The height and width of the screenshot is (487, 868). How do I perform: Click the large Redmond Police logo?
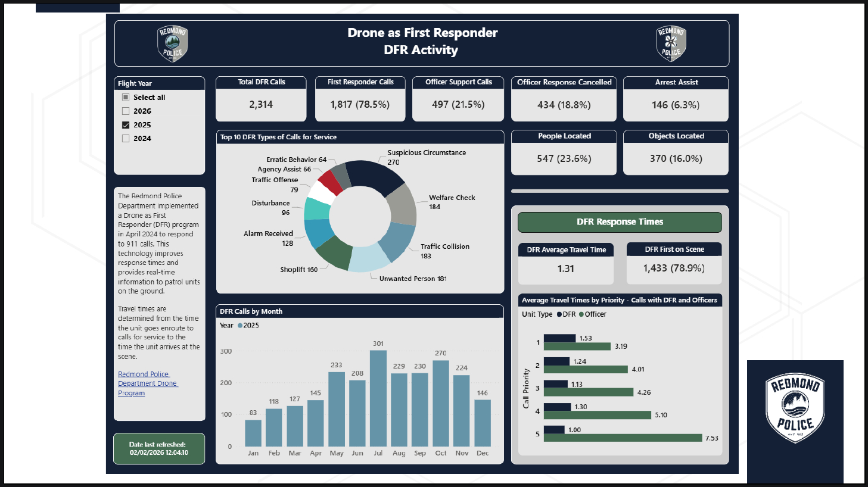(795, 408)
